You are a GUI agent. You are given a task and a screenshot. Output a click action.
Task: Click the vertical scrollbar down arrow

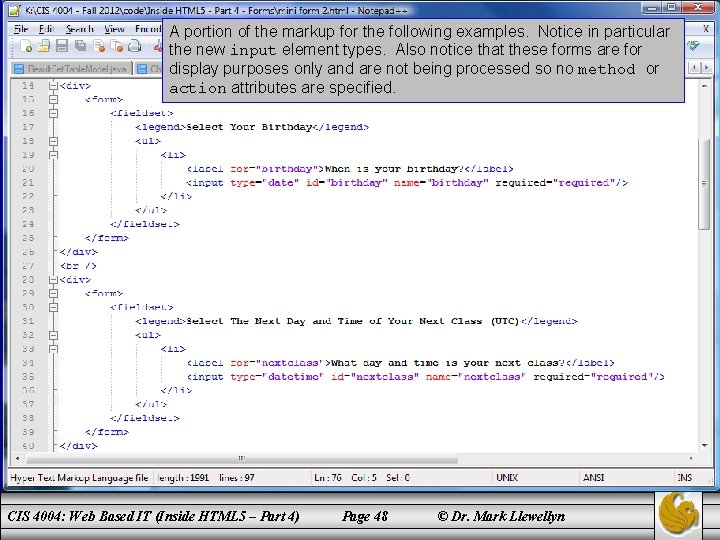[x=704, y=445]
